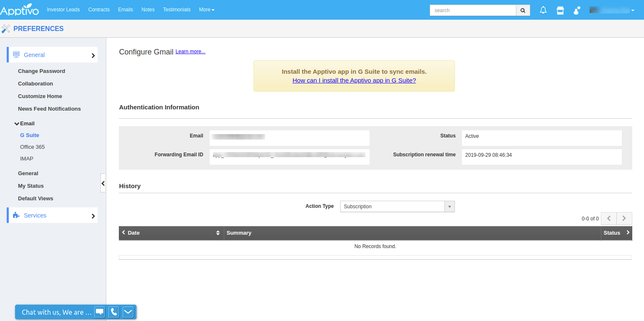The height and width of the screenshot is (321, 644).
Task: Click the Apptivo logo
Action: [20, 9]
